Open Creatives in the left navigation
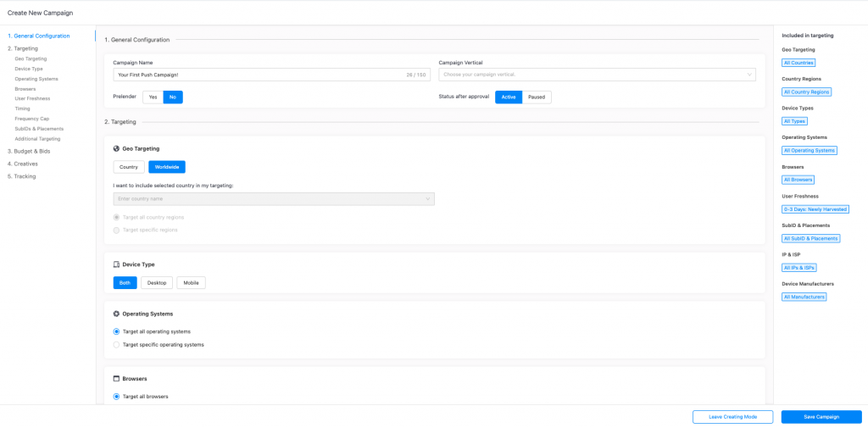The image size is (868, 428). tap(25, 164)
